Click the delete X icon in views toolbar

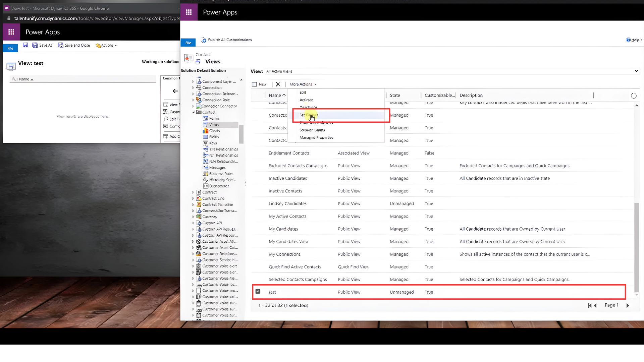(x=278, y=84)
